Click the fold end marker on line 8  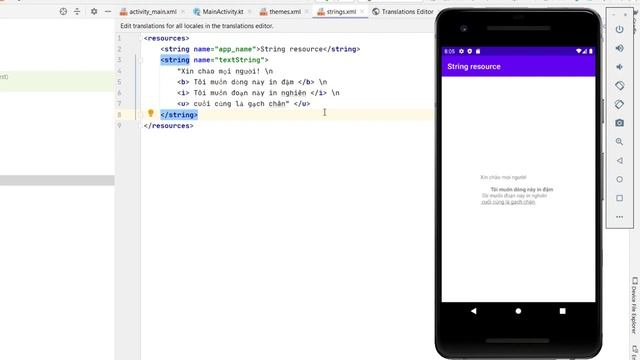[140, 115]
